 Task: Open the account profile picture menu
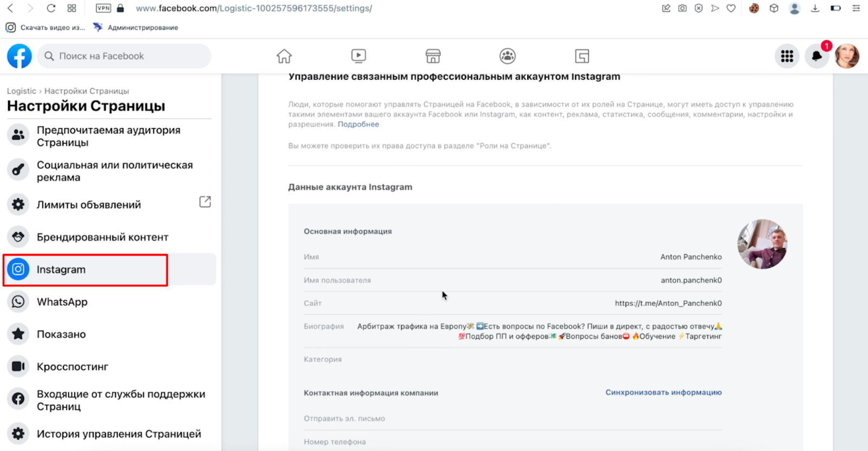point(847,56)
